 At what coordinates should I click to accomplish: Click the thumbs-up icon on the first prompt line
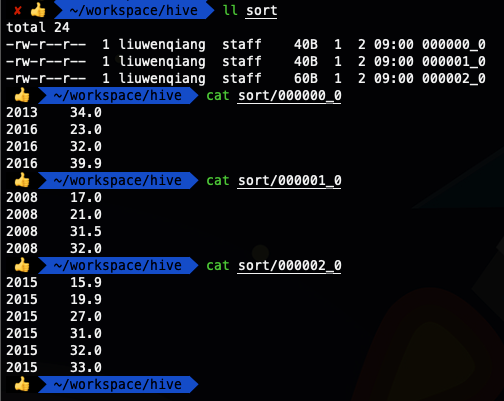coord(38,10)
